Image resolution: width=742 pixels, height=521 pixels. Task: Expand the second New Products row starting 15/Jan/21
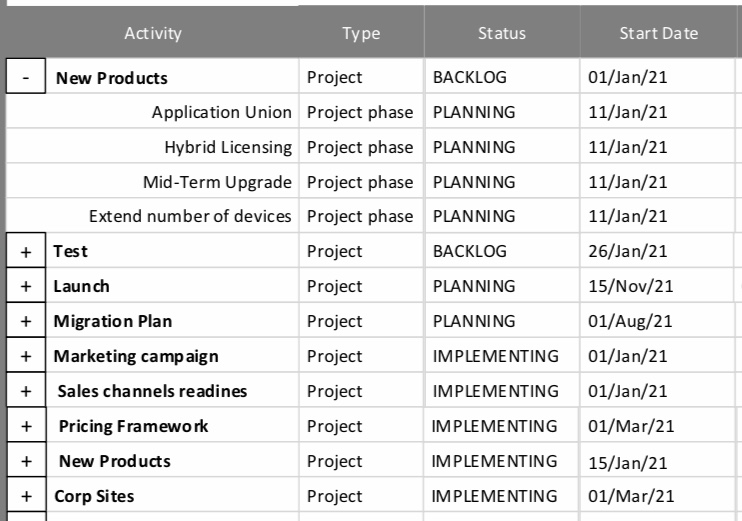[x=26, y=461]
